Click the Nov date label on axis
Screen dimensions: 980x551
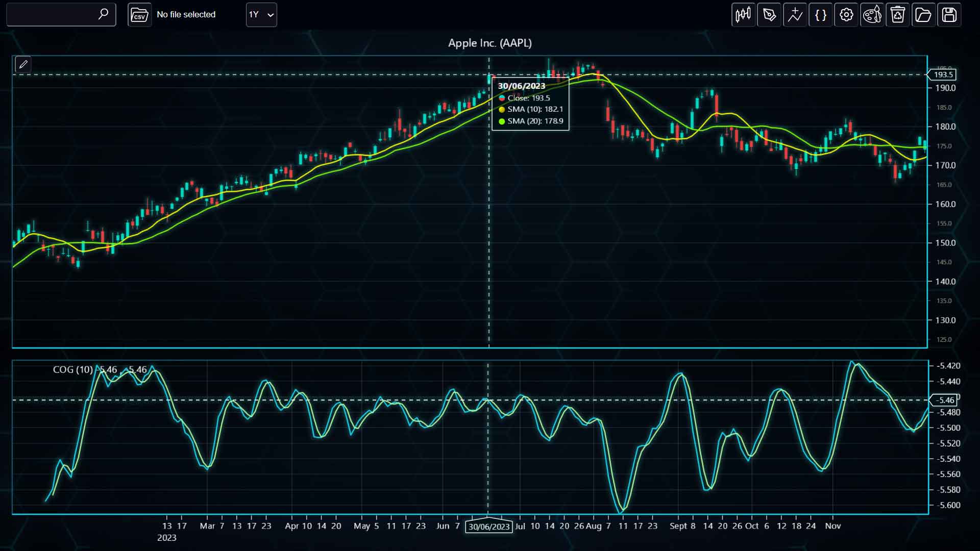832,526
